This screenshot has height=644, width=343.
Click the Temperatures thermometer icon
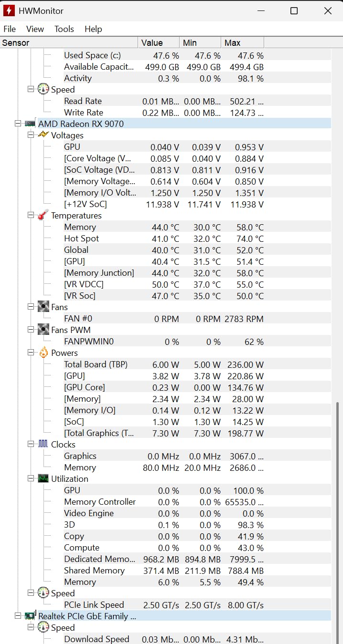coord(43,215)
